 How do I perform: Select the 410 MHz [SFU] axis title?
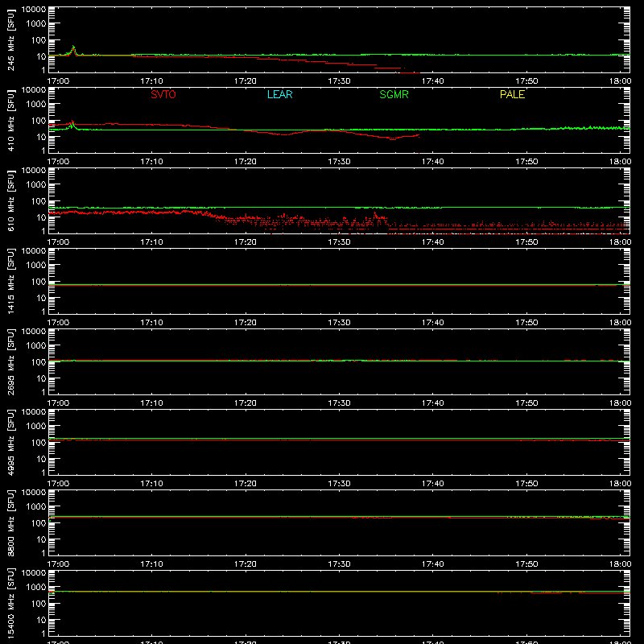[10, 120]
